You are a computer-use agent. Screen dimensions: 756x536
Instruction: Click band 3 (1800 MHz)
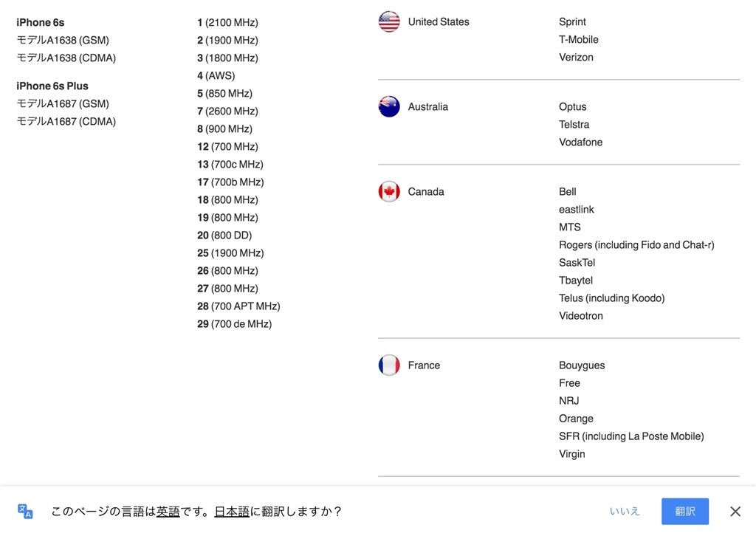click(x=227, y=58)
